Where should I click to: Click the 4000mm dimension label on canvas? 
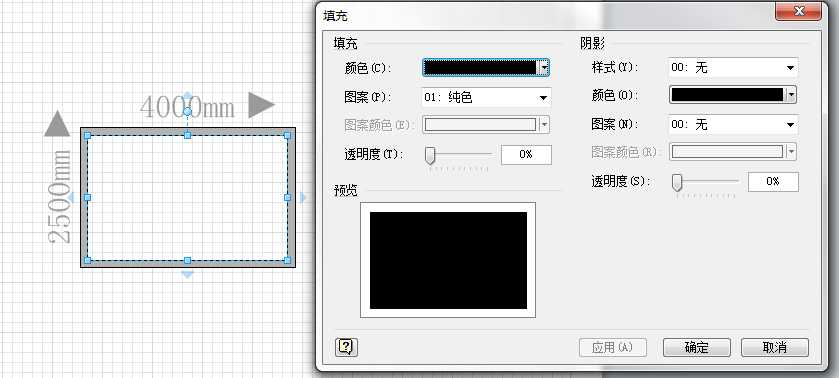pos(187,108)
